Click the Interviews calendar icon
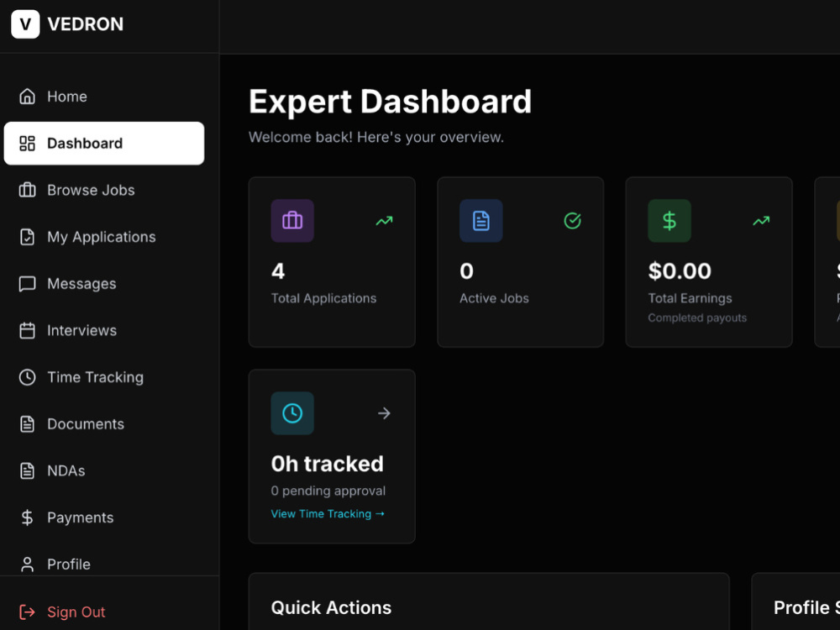This screenshot has height=630, width=840. [28, 330]
